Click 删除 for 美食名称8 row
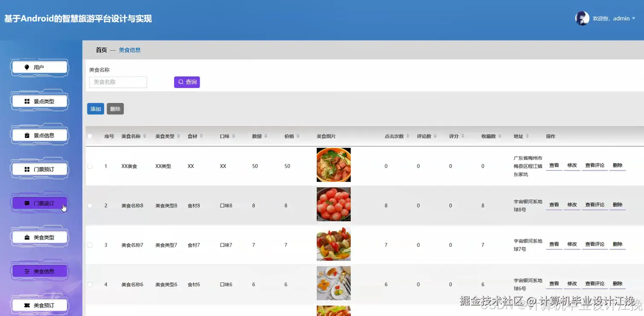644x316 pixels. [618, 205]
